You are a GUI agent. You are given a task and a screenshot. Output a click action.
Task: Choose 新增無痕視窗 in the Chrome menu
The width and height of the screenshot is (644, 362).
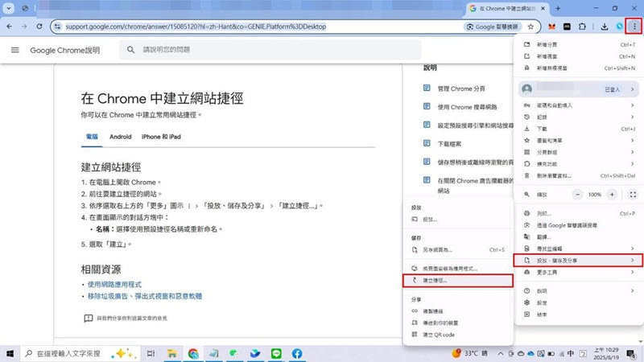pos(579,68)
